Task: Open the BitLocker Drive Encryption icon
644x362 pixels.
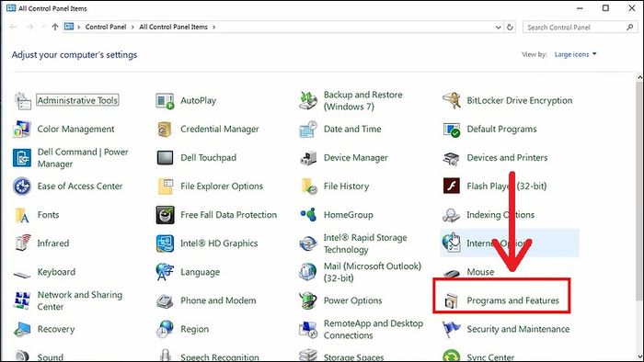Action: pos(452,100)
